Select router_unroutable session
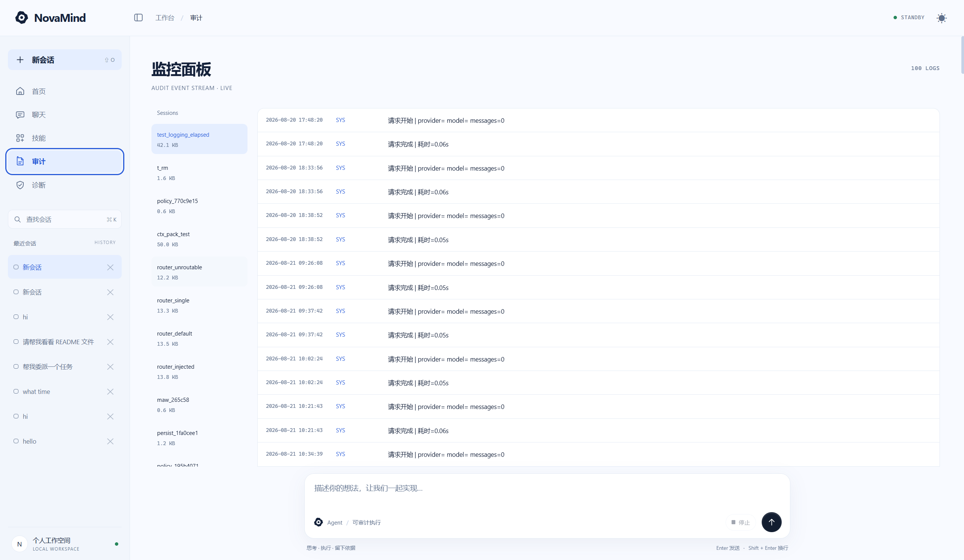 pos(199,272)
